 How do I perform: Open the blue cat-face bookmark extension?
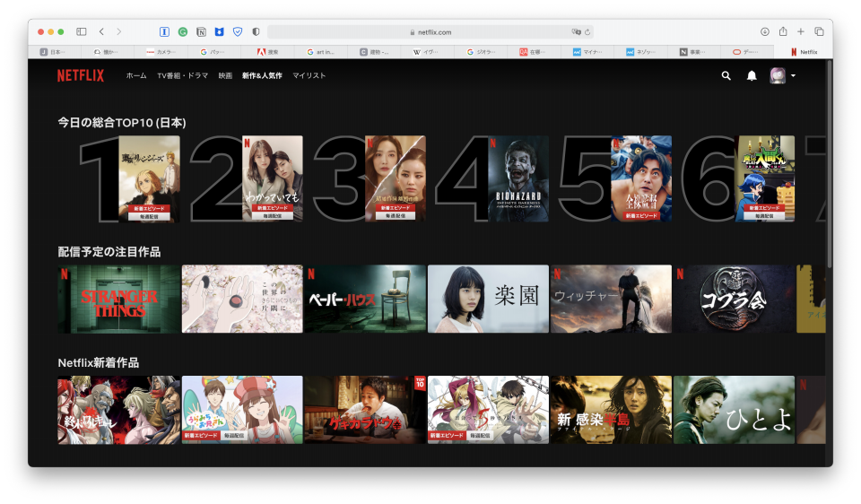[219, 32]
